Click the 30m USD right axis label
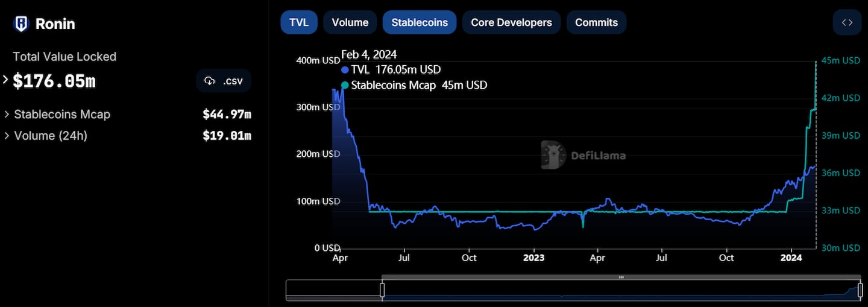The image size is (868, 307). [841, 248]
